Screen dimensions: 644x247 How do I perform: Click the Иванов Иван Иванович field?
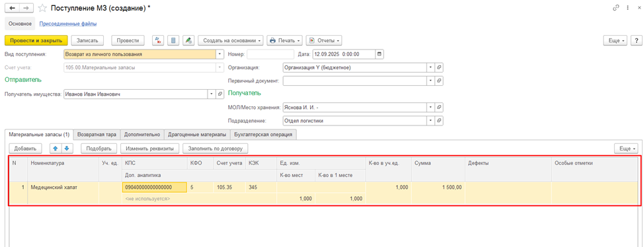pyautogui.click(x=136, y=94)
